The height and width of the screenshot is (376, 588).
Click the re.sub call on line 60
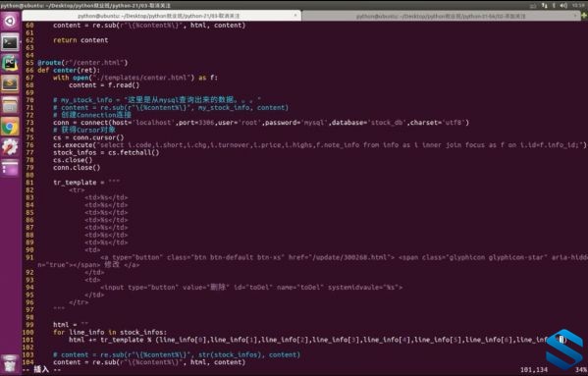149,26
